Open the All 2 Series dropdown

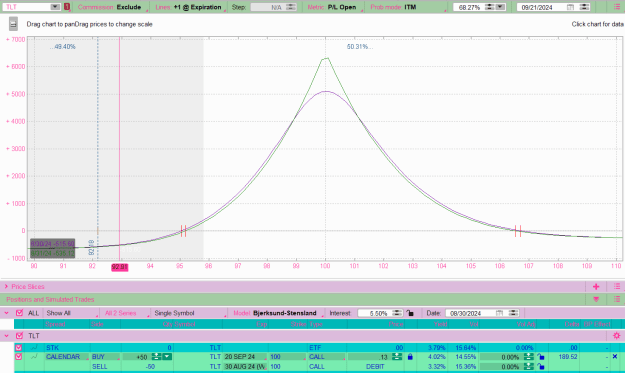(126, 313)
